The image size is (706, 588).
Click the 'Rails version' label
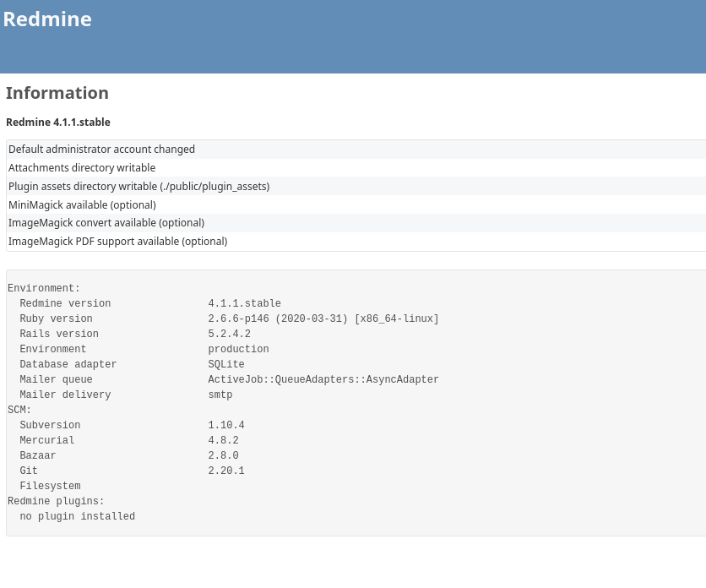click(x=59, y=334)
